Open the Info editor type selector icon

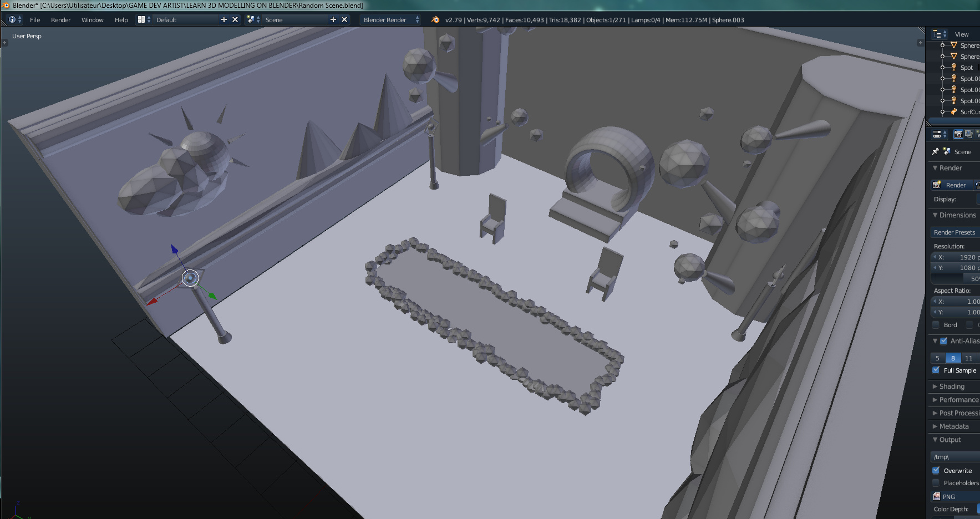(x=15, y=19)
